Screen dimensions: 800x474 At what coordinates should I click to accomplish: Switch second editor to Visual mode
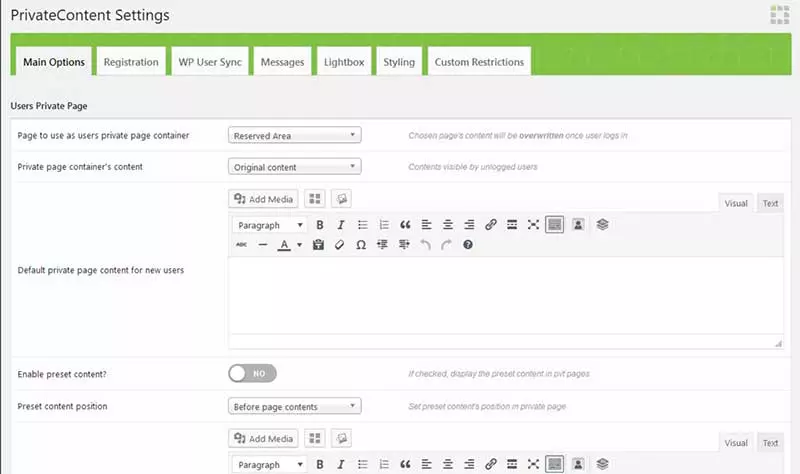click(x=736, y=443)
